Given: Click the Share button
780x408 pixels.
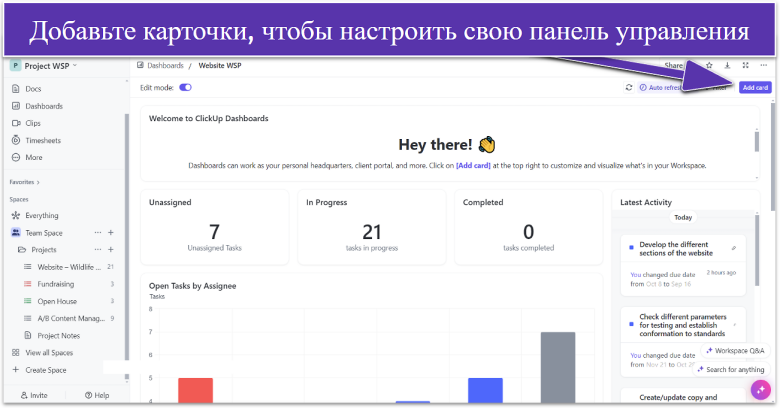Looking at the screenshot, I should click(674, 65).
